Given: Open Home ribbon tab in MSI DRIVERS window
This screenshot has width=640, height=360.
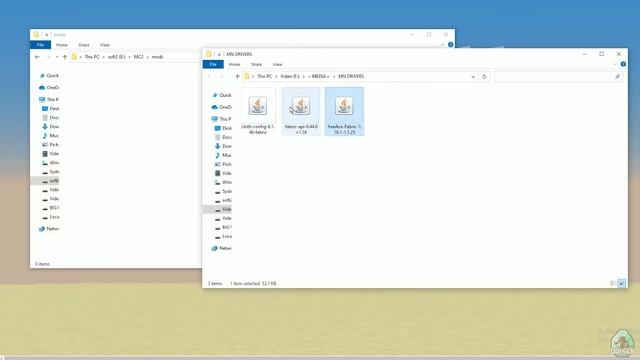Looking at the screenshot, I should coord(234,64).
